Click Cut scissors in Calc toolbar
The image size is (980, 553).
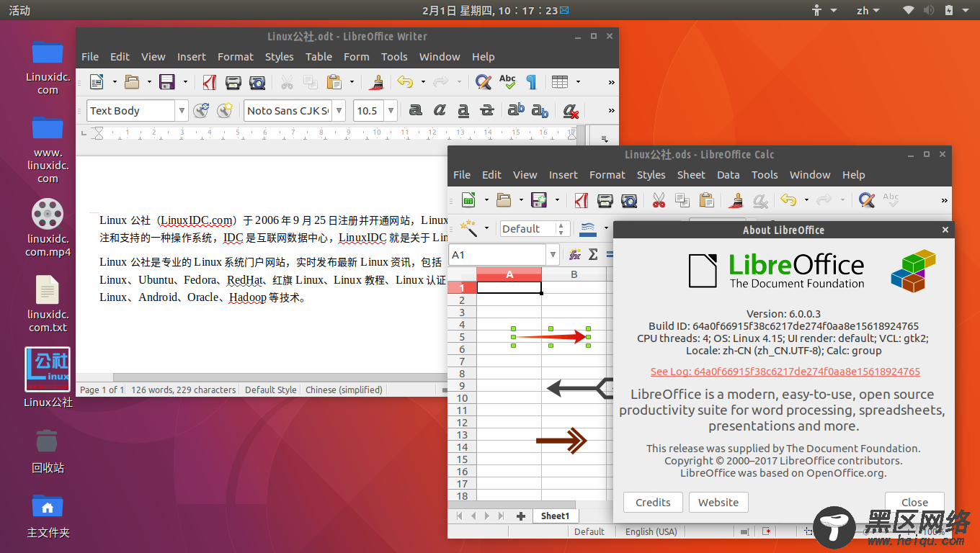pos(659,200)
